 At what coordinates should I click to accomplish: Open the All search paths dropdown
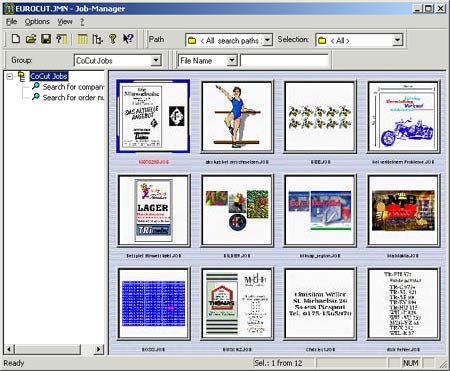[267, 40]
